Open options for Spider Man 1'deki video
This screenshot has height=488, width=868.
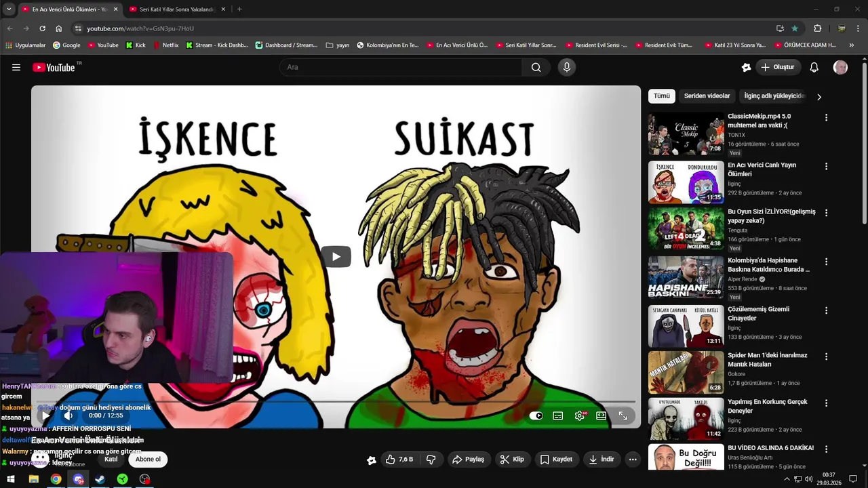(826, 357)
